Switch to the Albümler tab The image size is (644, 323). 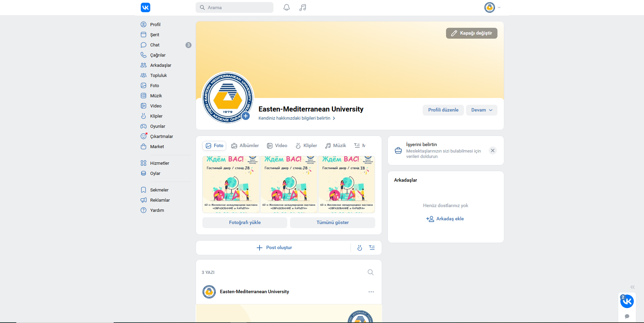(x=245, y=145)
